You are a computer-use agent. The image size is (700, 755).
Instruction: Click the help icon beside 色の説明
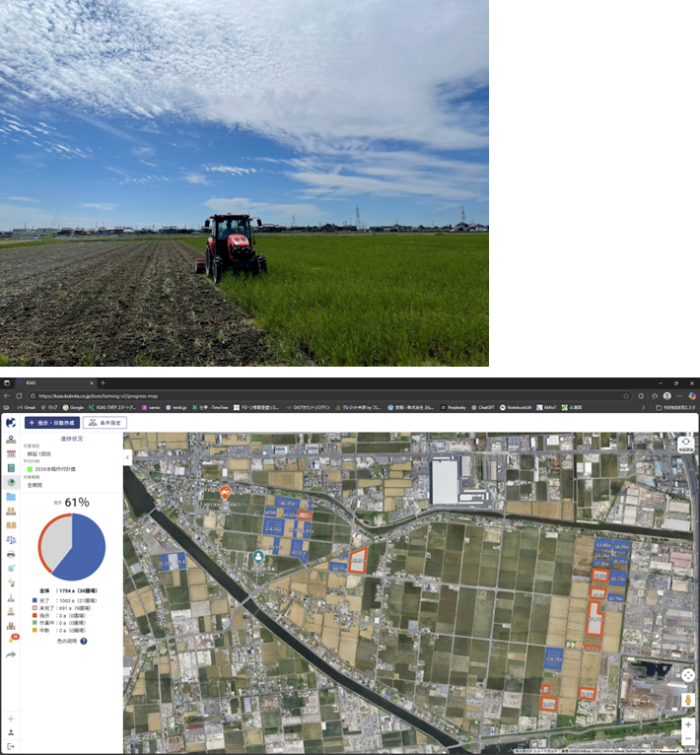(x=84, y=641)
